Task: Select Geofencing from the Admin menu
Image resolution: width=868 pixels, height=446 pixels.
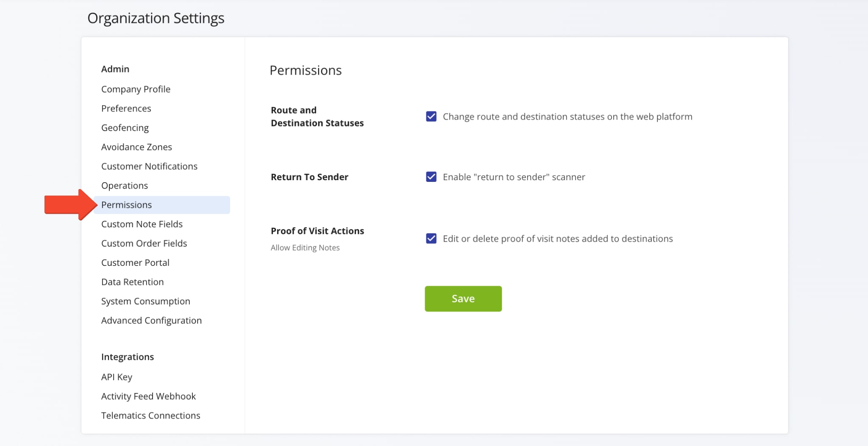Action: (125, 128)
